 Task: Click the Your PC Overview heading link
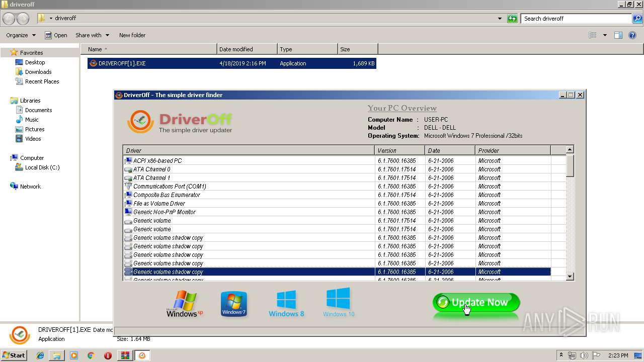402,108
